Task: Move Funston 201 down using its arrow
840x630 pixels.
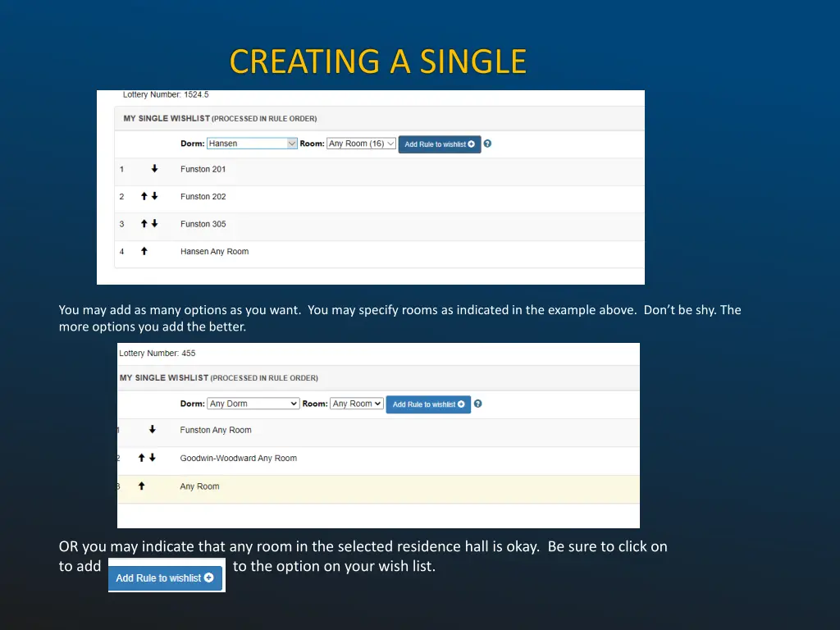Action: pos(154,169)
